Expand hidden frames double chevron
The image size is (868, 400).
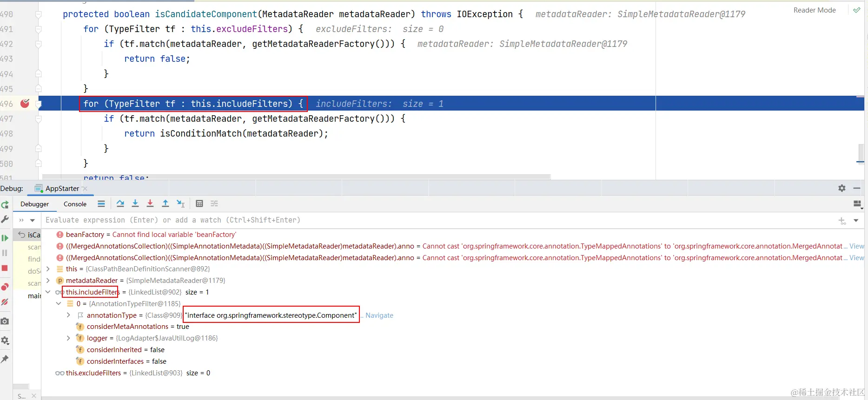pos(21,220)
